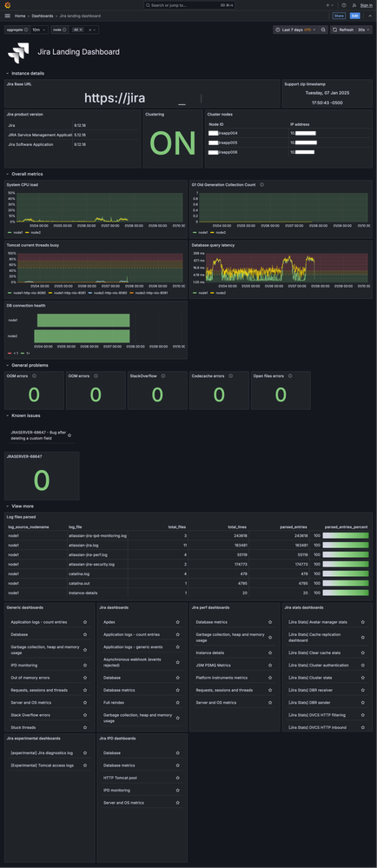Sort table by total_lines column
The height and width of the screenshot is (868, 377).
(x=239, y=527)
